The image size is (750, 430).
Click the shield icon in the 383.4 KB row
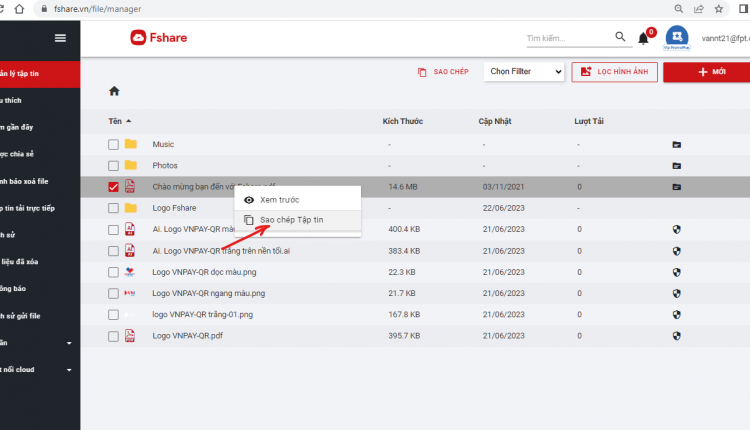[676, 251]
